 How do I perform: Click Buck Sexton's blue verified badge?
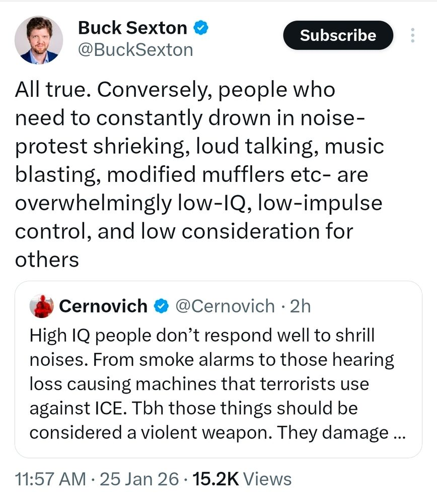[x=201, y=28]
